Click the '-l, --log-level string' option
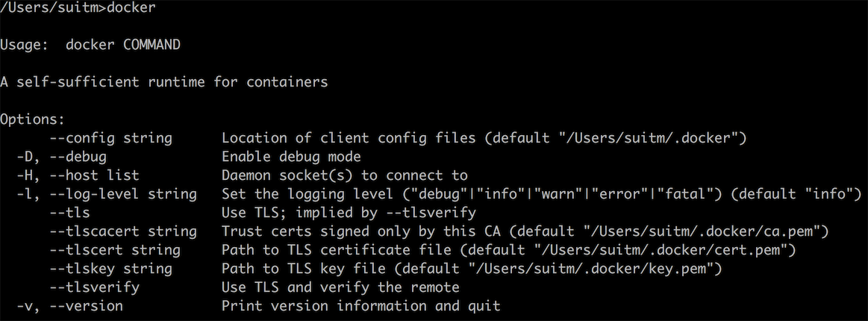The width and height of the screenshot is (868, 321). point(107,194)
